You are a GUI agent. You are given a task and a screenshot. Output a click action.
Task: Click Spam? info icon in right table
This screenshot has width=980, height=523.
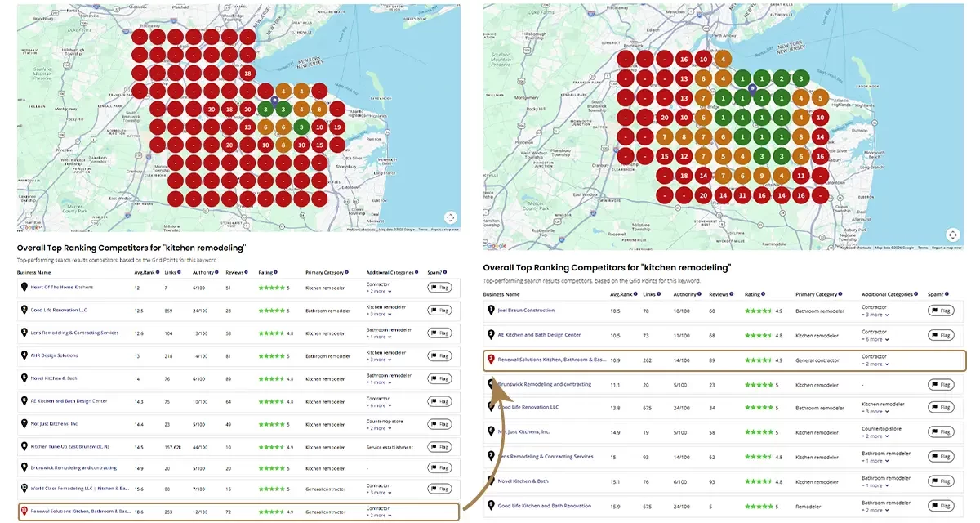point(948,294)
